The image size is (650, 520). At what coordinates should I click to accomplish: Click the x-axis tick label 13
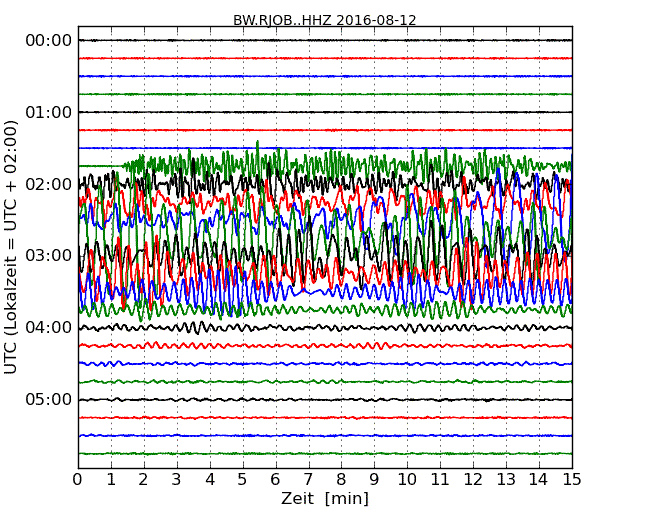coord(506,480)
